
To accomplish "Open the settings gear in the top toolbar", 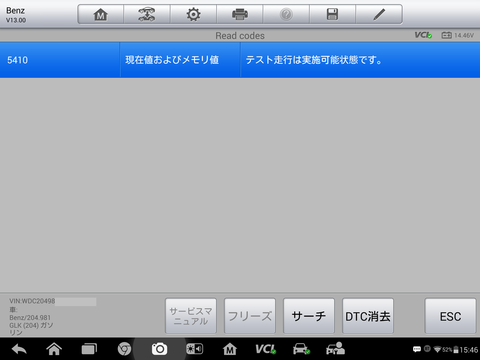I will [193, 14].
